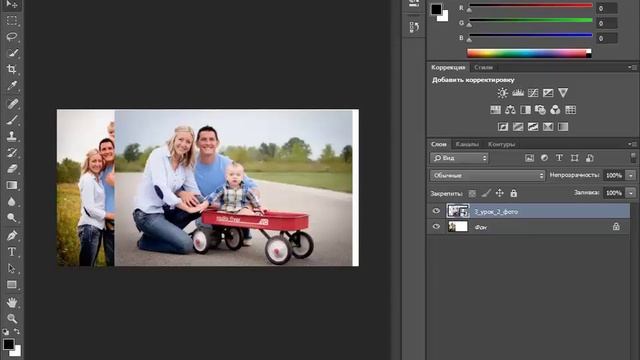This screenshot has height=360, width=640.
Task: Reset to default black and white colors
Action: [x=6, y=332]
